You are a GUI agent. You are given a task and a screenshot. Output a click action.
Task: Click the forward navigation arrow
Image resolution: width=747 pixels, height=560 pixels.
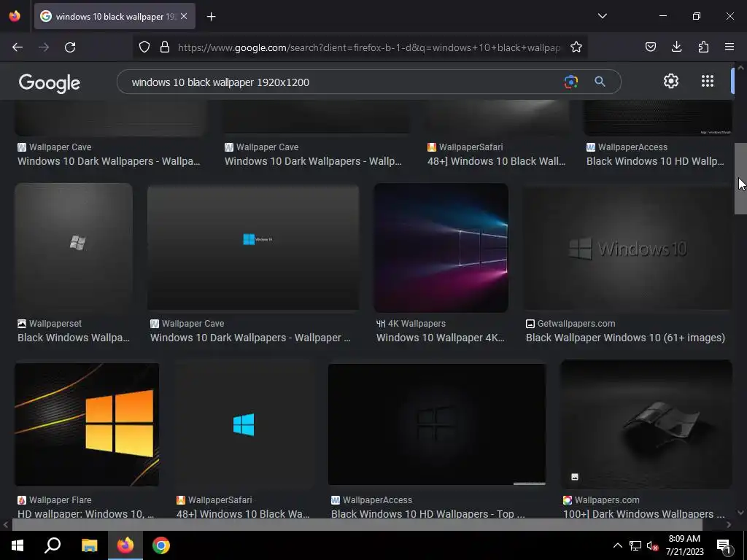coord(44,47)
